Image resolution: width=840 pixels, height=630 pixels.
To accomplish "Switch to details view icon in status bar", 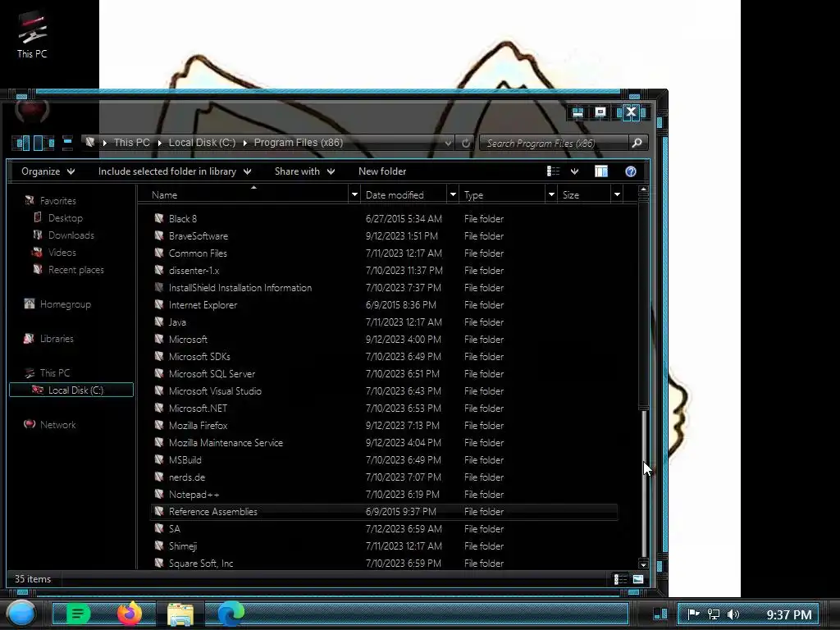I will coord(620,579).
